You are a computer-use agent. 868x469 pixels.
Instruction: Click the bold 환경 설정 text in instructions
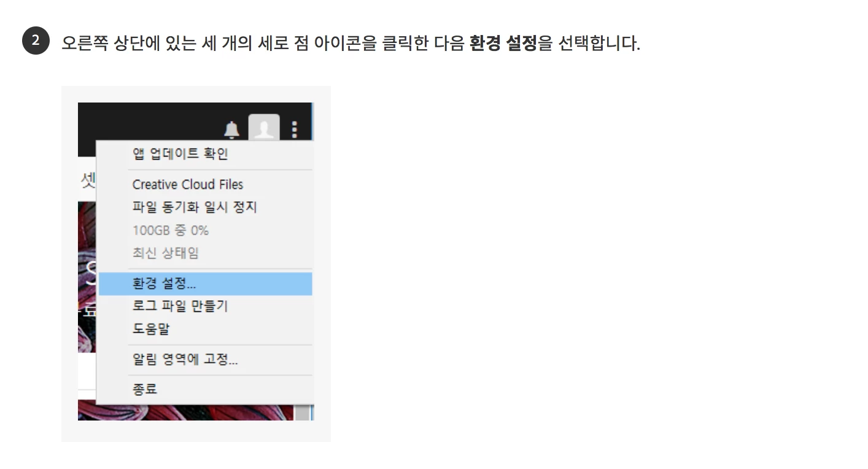click(x=503, y=44)
